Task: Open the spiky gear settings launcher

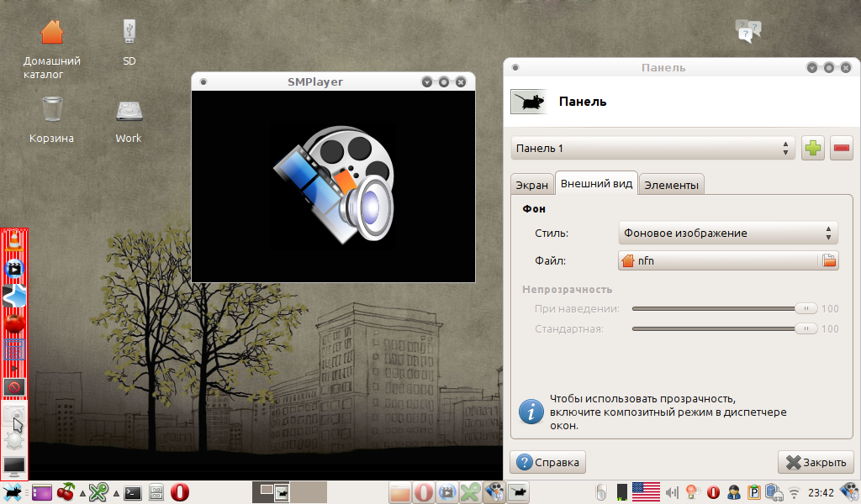Action: pyautogui.click(x=14, y=440)
